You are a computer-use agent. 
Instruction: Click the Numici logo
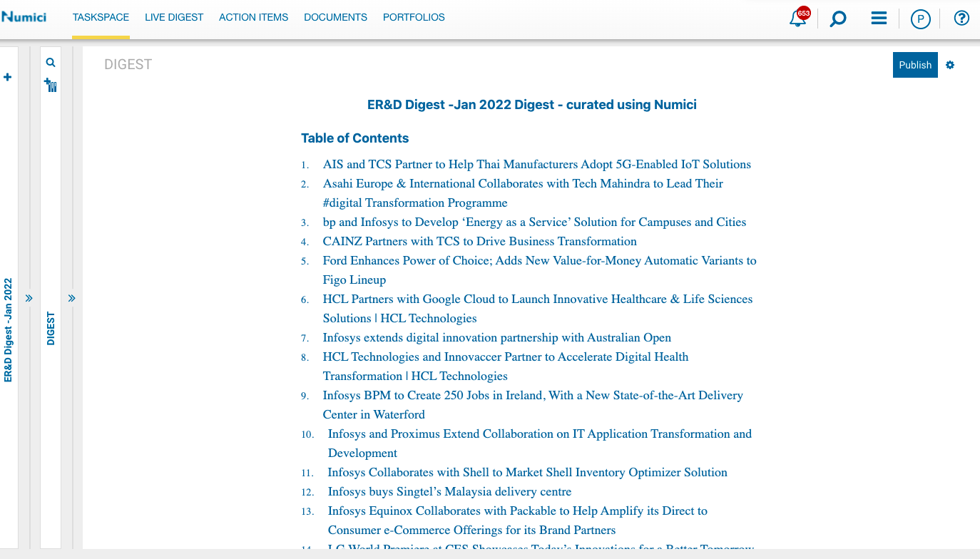[24, 16]
